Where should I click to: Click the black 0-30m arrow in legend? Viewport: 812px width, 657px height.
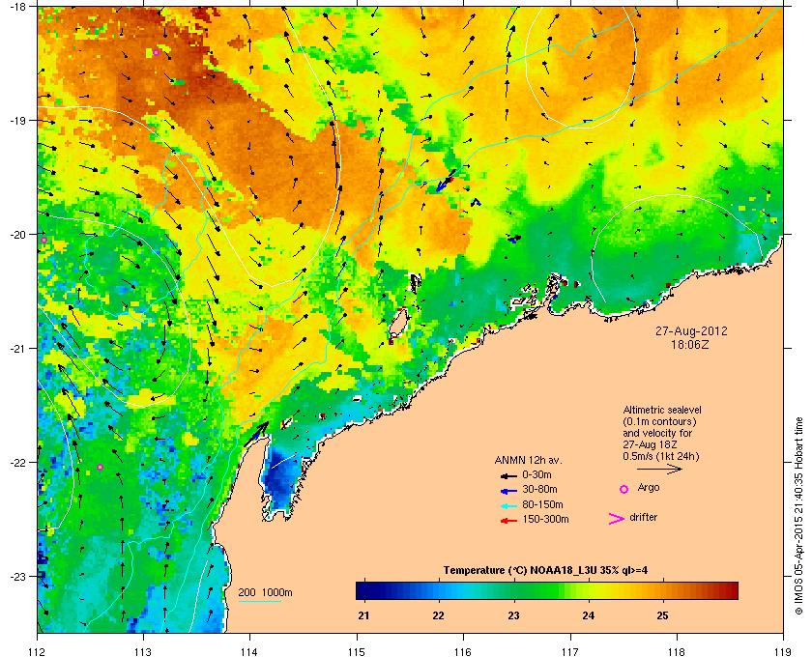click(508, 475)
